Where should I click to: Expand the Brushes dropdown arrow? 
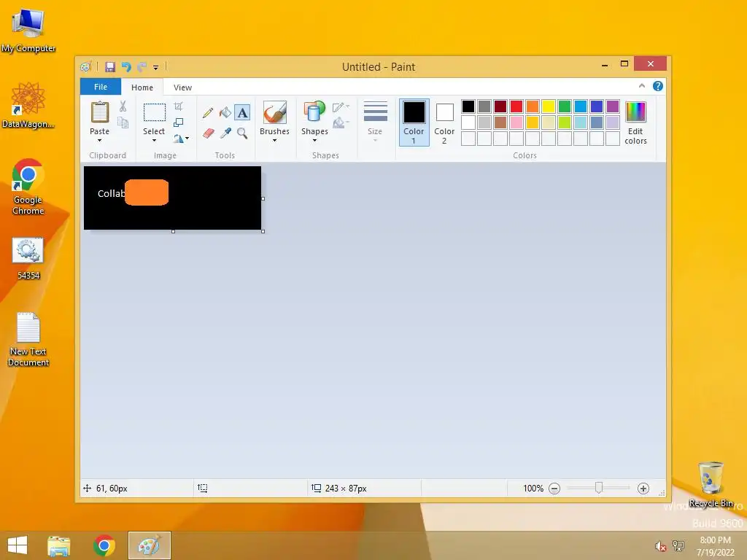[274, 141]
